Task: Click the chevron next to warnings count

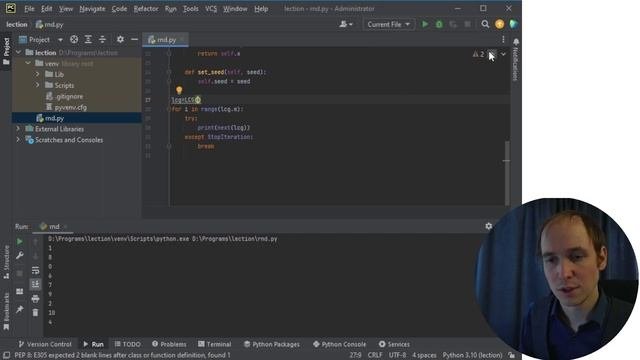Action: pos(503,54)
